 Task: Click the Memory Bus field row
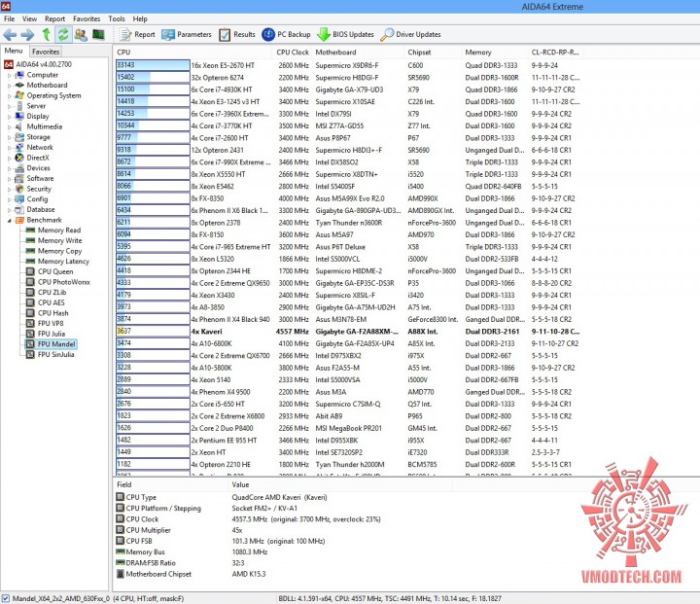click(192, 552)
